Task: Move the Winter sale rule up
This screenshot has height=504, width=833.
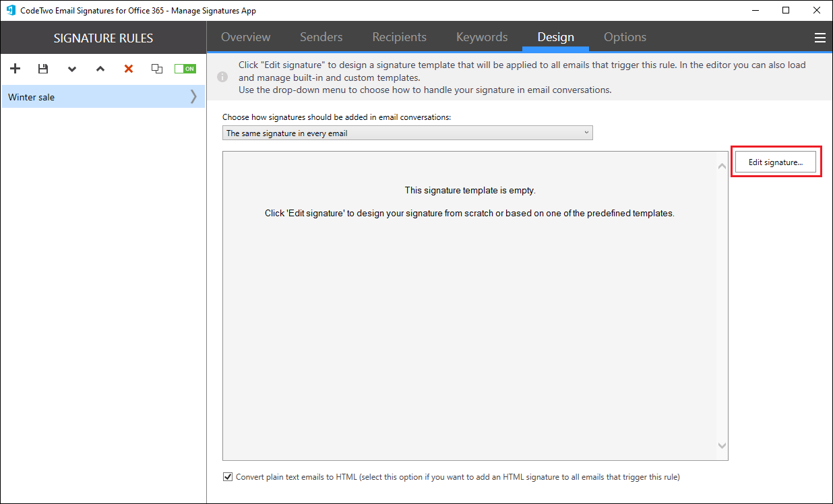Action: coord(100,68)
